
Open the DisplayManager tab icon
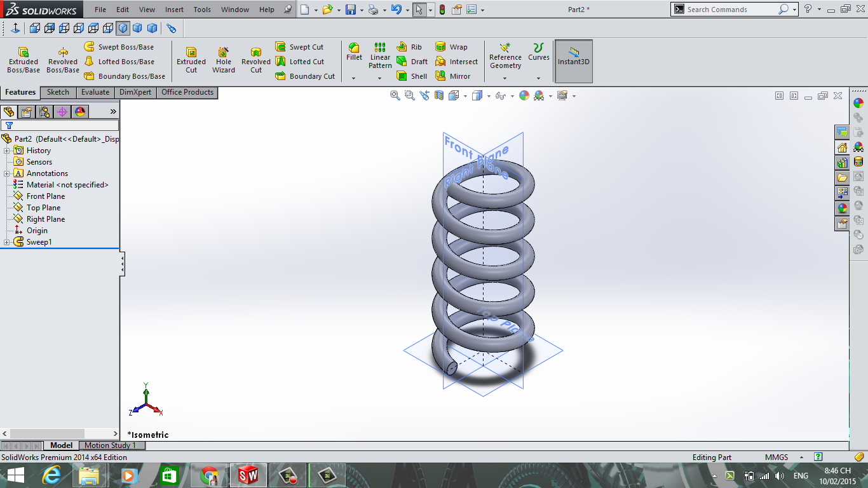[x=80, y=112]
